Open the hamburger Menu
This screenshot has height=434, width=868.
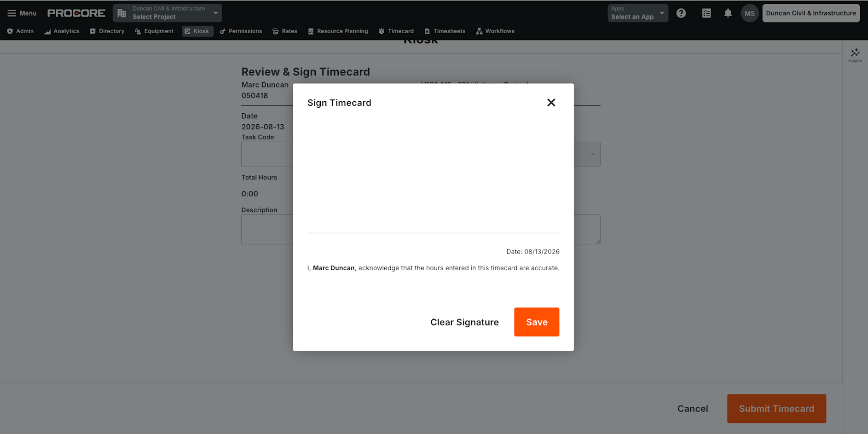pyautogui.click(x=22, y=13)
